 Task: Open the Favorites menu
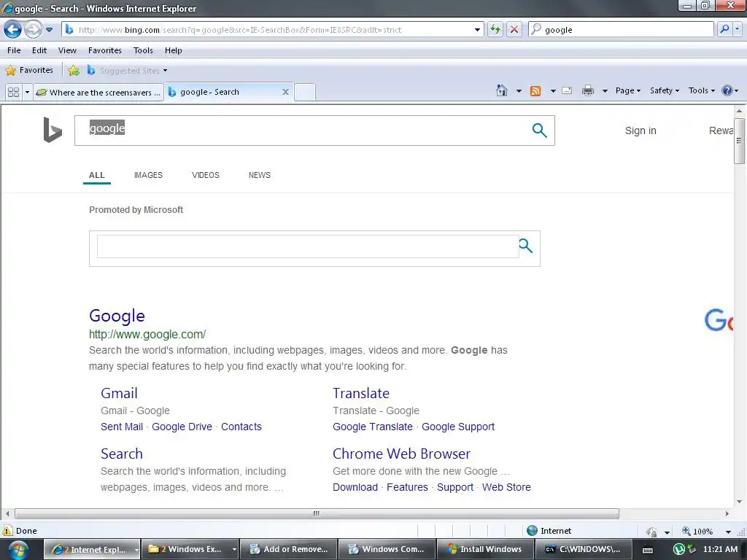[105, 50]
